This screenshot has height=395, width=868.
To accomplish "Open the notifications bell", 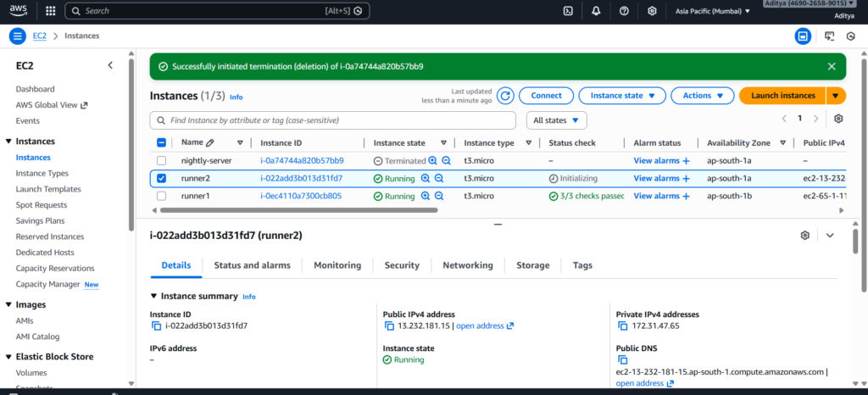I will [596, 11].
